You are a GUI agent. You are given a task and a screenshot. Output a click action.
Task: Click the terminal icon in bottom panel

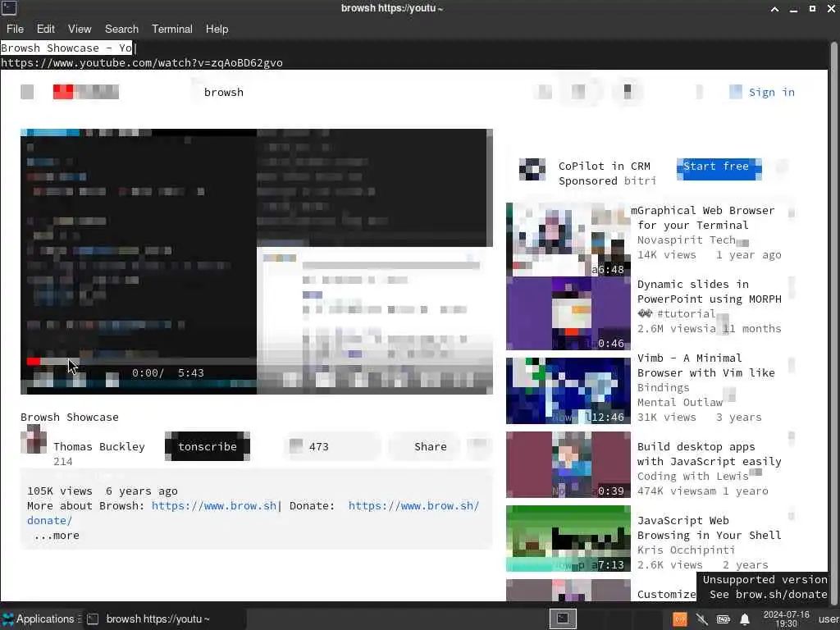click(563, 619)
